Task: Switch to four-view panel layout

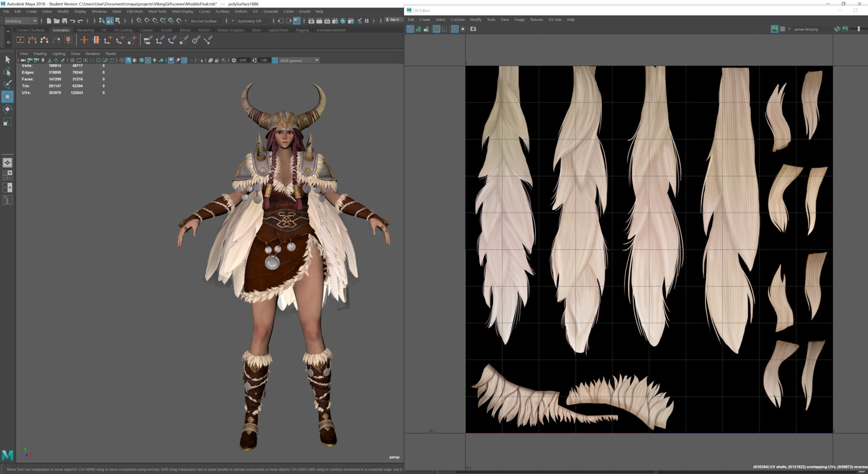Action: point(8,175)
